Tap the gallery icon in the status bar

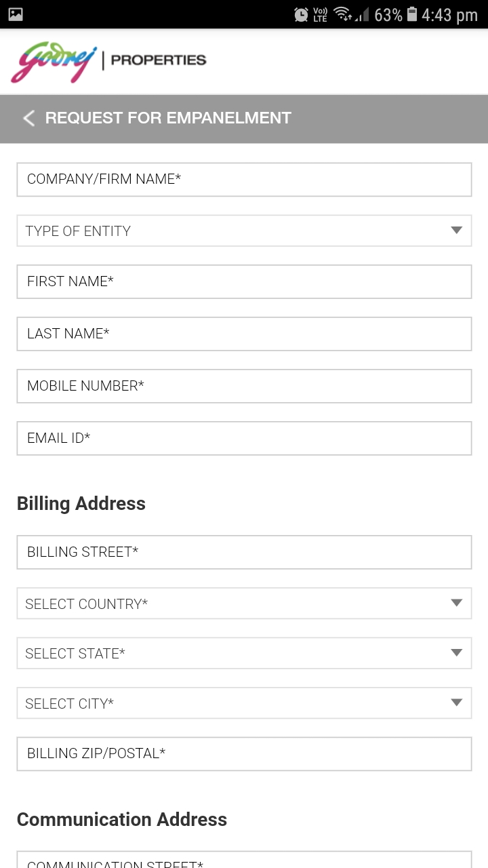pos(16,14)
